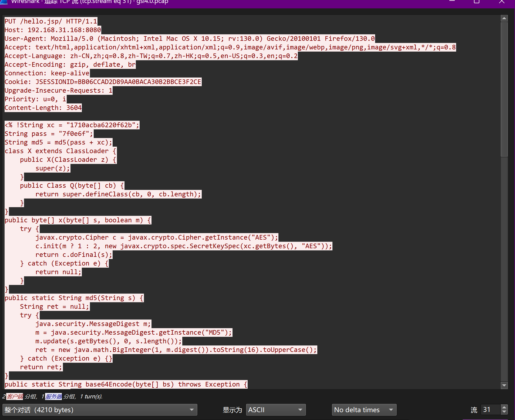The image size is (515, 420).
Task: Click the 'public Class Q(byte[] cb) {' line
Action: (x=72, y=186)
